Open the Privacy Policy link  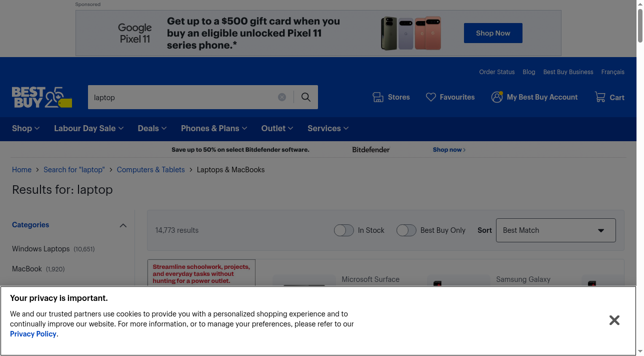pos(33,334)
